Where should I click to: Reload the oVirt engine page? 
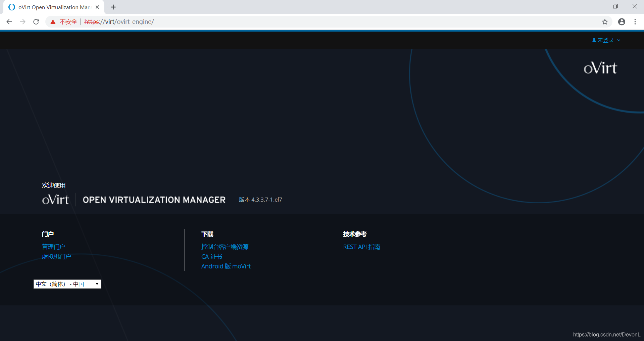[36, 22]
